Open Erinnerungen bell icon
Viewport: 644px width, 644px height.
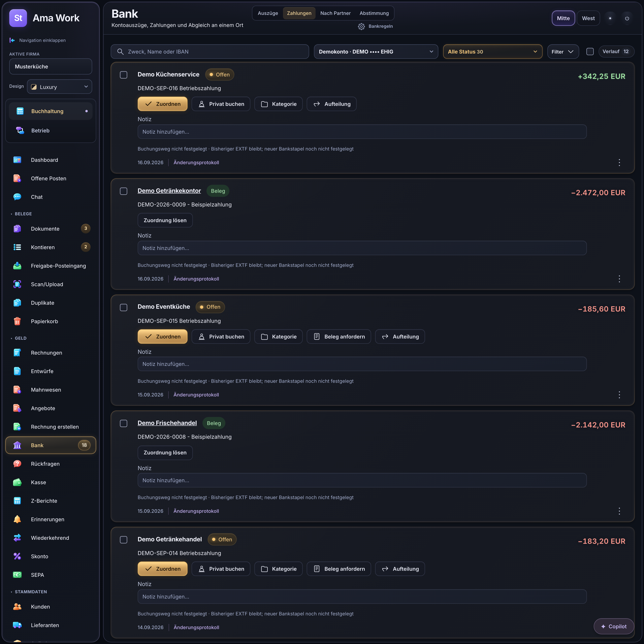click(x=17, y=519)
